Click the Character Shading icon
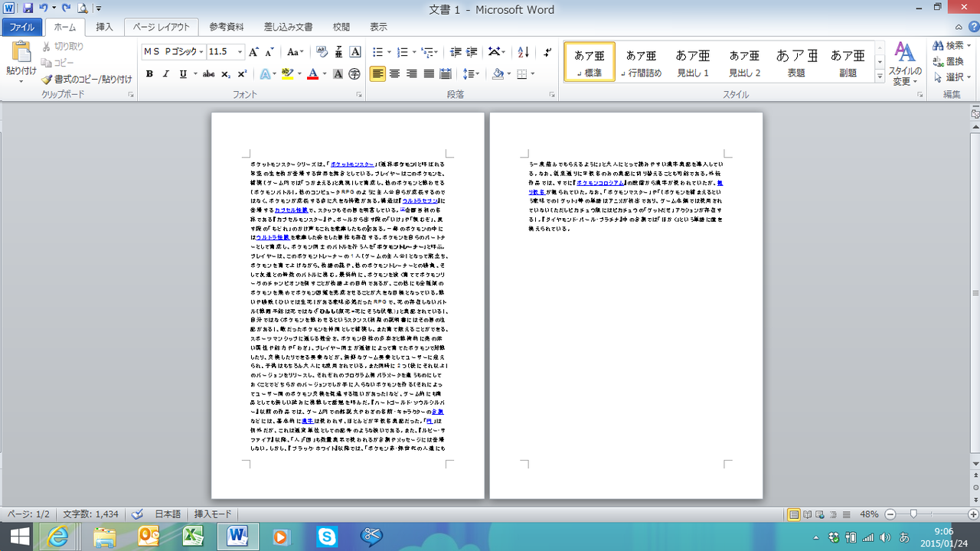 point(338,74)
